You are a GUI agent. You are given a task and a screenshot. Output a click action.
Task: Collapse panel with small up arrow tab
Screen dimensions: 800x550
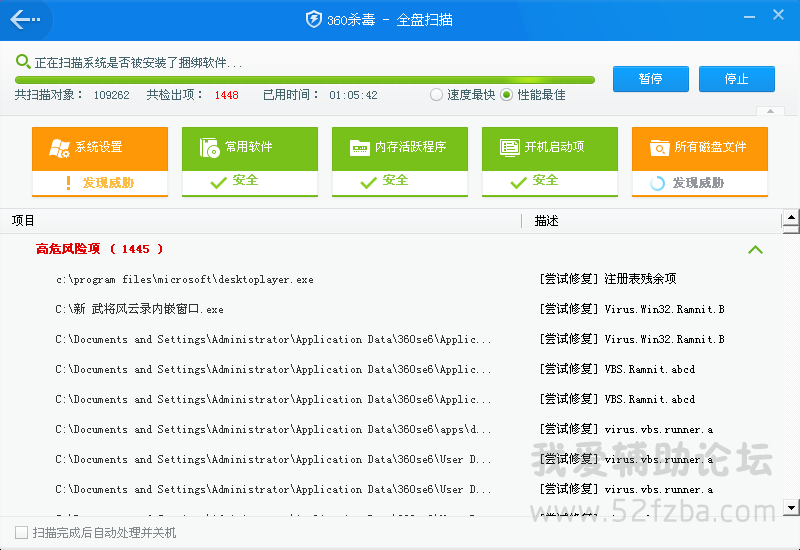pyautogui.click(x=770, y=111)
